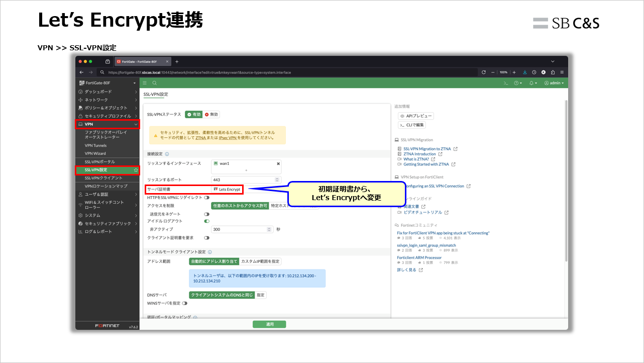644x363 pixels.
Task: Click the 適用 apply button
Action: 269,324
